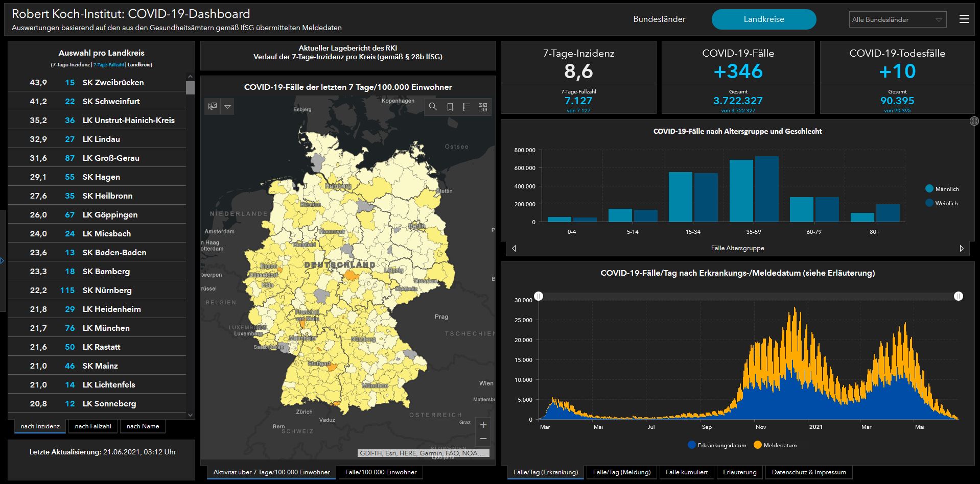Open the map search magnifier
The image size is (980, 484).
(433, 107)
